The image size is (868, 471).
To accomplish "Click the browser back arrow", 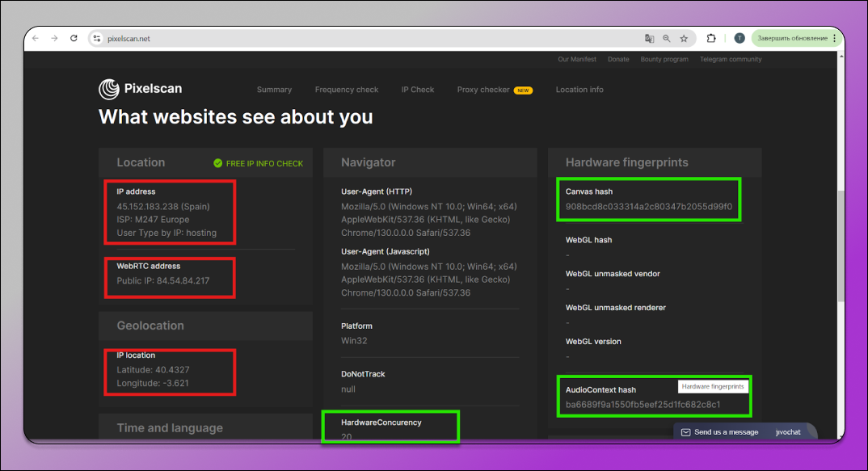I will pos(36,38).
